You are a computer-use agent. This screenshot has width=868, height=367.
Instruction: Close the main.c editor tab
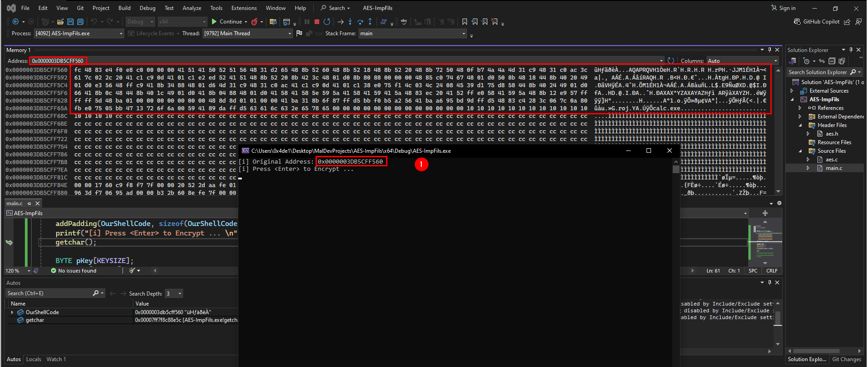coord(38,203)
